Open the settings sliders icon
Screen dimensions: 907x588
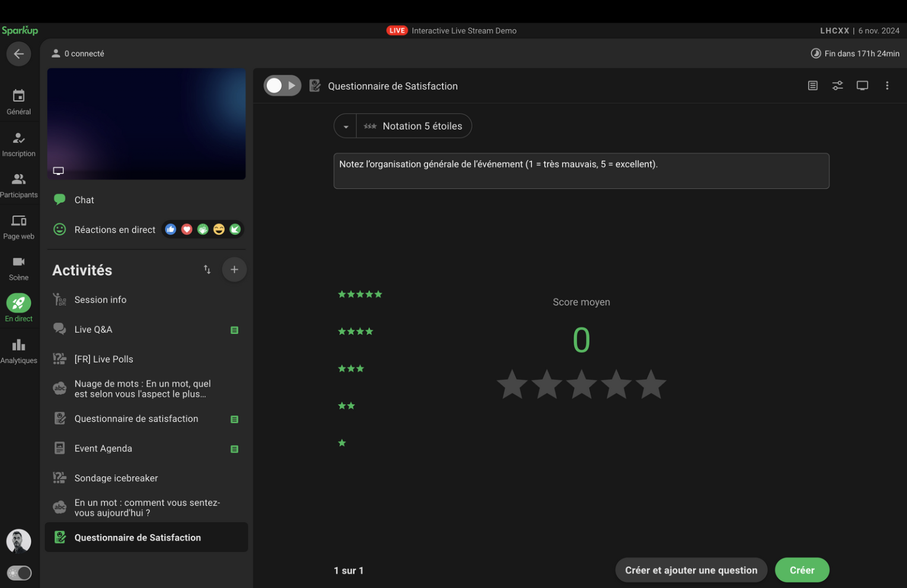(837, 86)
